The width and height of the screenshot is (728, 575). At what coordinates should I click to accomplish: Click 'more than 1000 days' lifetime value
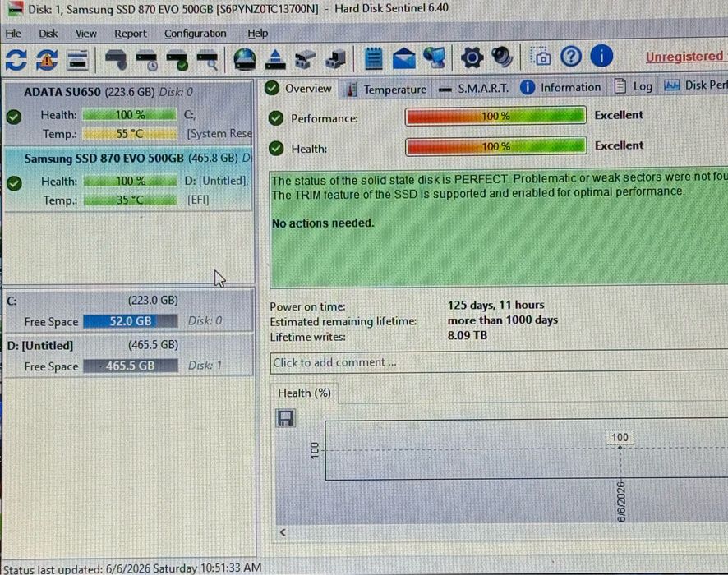click(502, 320)
